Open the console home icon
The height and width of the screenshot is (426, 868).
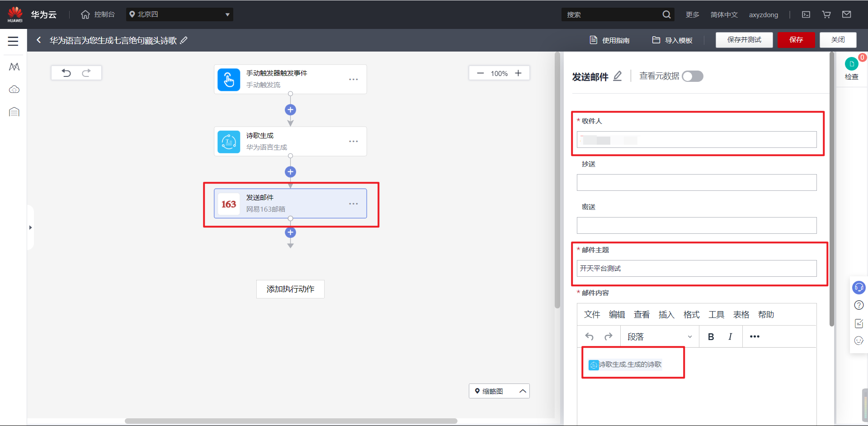[x=85, y=14]
